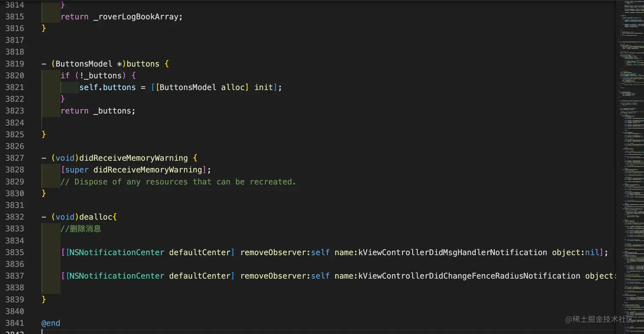The height and width of the screenshot is (334, 644).
Task: Click line number 3841 in the gutter
Action: [14, 323]
